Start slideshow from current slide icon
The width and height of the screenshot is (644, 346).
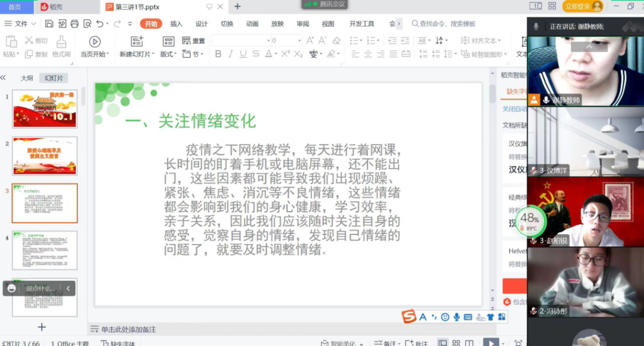click(x=94, y=41)
